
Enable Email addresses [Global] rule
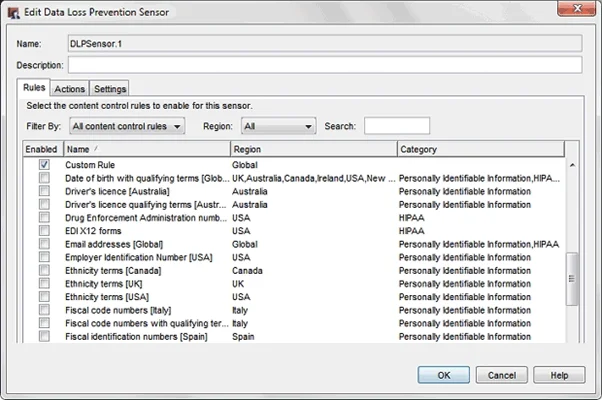[44, 244]
